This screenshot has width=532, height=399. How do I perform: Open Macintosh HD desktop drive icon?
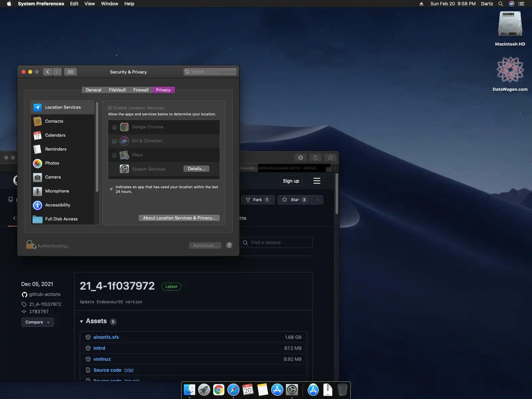[x=510, y=24]
